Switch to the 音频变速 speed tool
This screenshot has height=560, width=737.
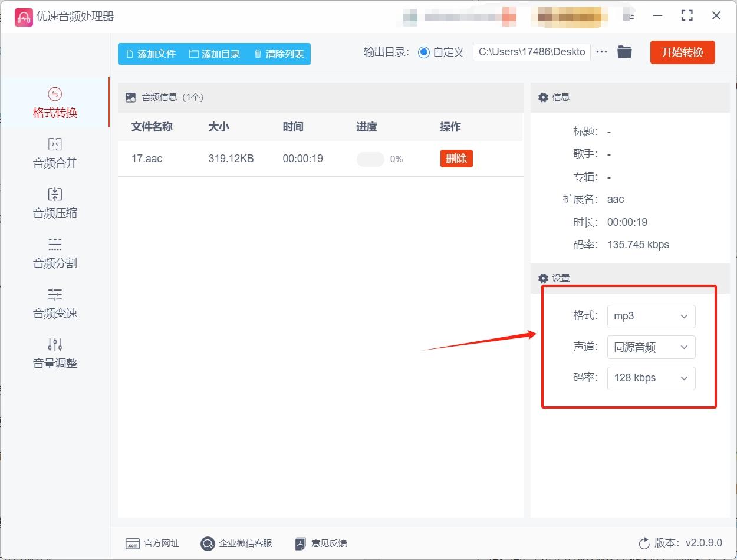click(x=54, y=303)
